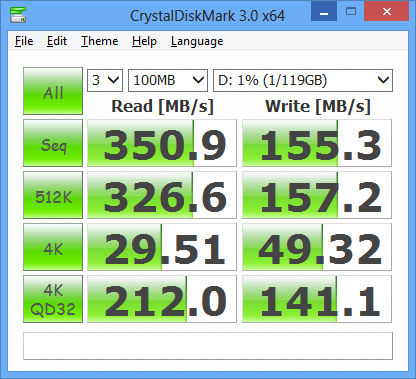
Task: Open the Help menu
Action: coord(144,41)
